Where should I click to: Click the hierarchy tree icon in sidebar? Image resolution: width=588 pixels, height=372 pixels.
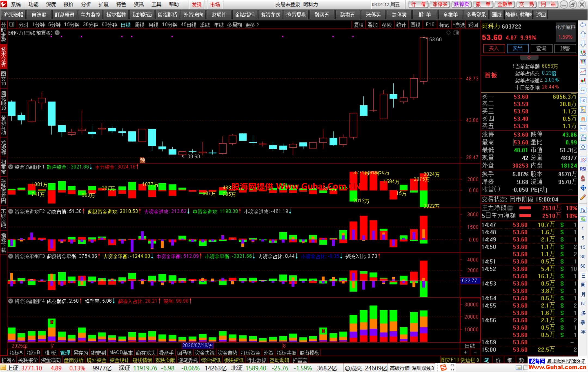583,110
